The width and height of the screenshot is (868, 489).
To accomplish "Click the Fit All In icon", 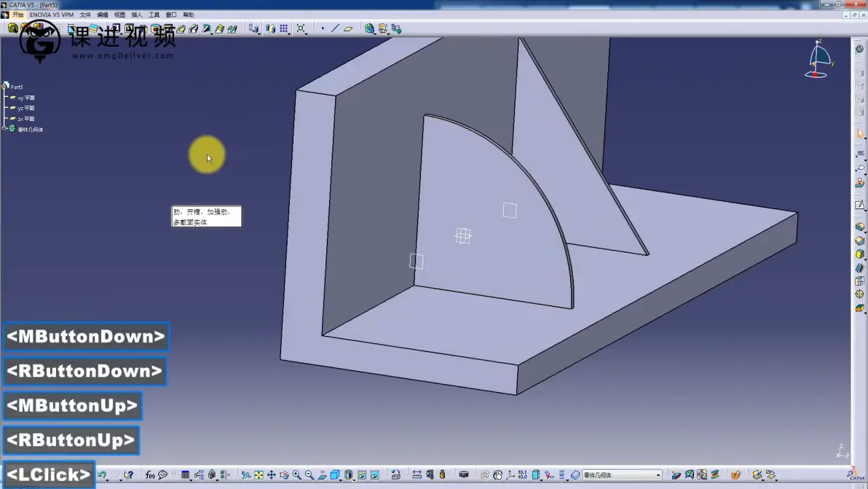I will 259,475.
